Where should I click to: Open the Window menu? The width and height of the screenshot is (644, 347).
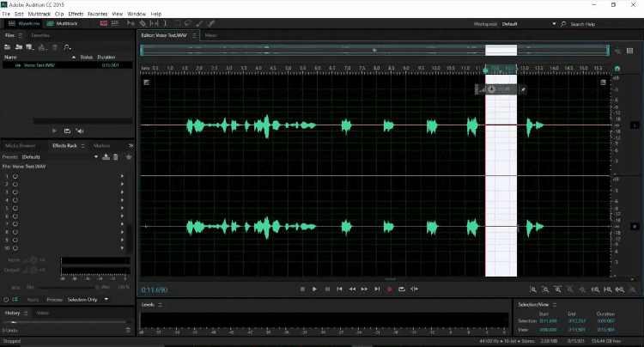[137, 14]
